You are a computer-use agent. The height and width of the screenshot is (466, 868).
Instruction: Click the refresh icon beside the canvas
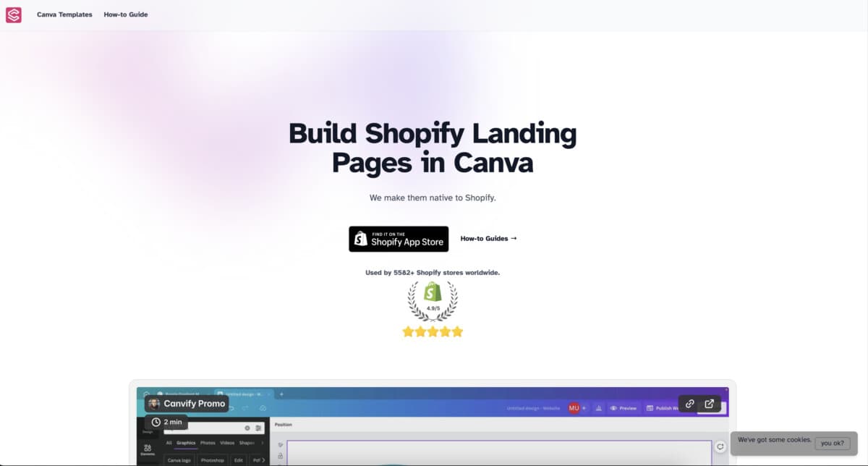(720, 447)
